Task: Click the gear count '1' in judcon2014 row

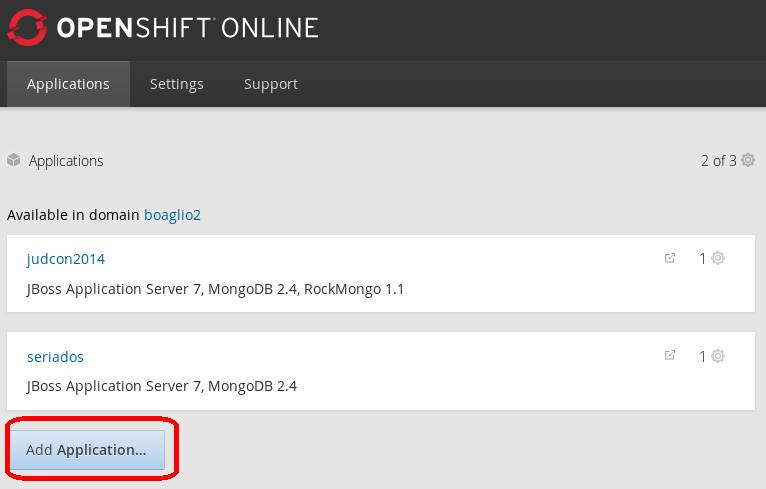Action: (x=703, y=259)
